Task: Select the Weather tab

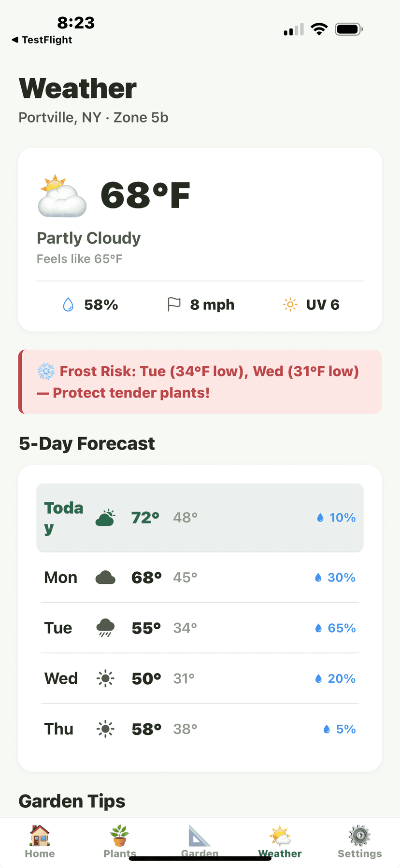Action: [280, 842]
